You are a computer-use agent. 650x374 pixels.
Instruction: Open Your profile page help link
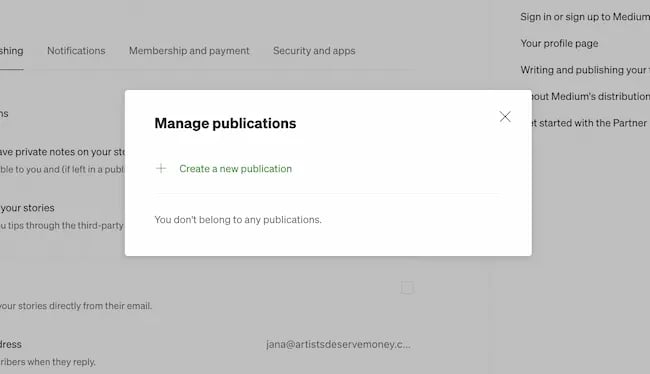pos(559,43)
